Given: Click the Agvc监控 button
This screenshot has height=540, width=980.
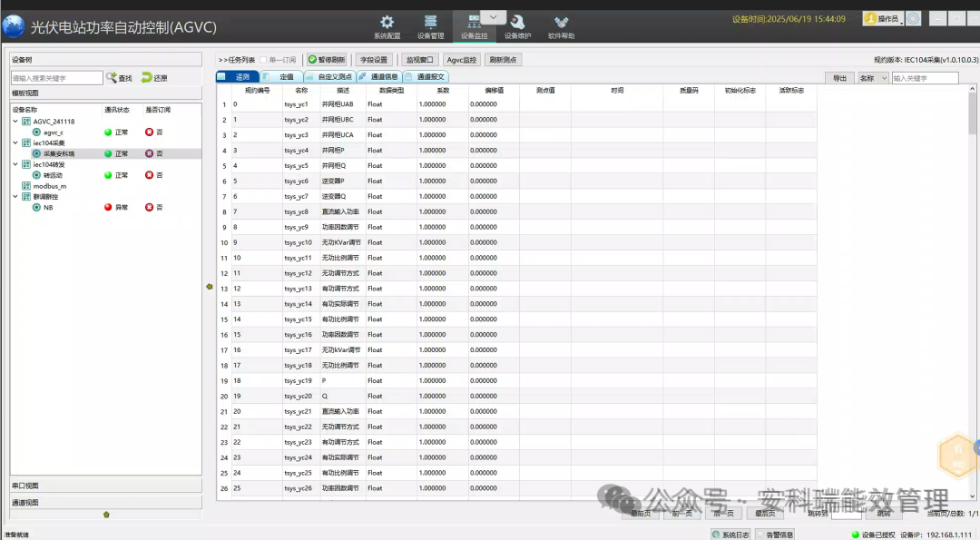Looking at the screenshot, I should (462, 60).
